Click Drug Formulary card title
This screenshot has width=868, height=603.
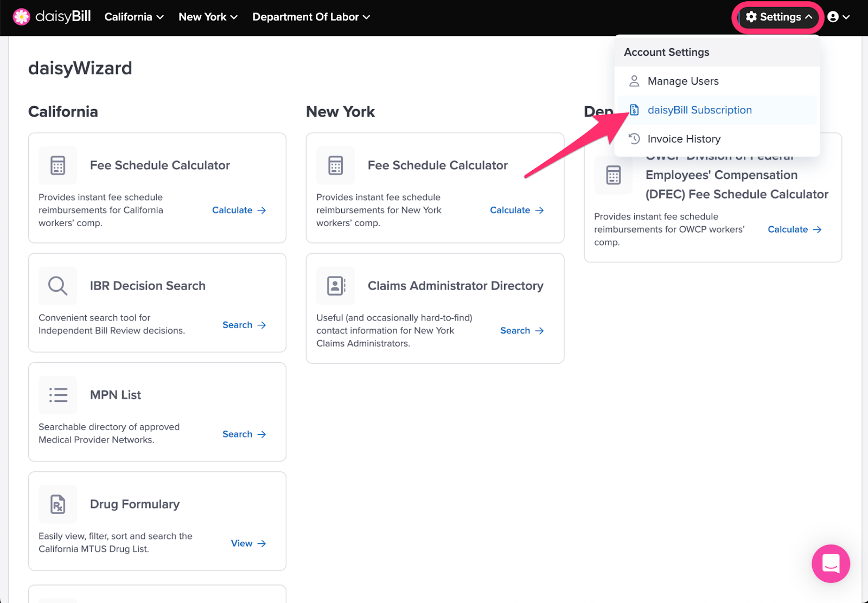135,504
